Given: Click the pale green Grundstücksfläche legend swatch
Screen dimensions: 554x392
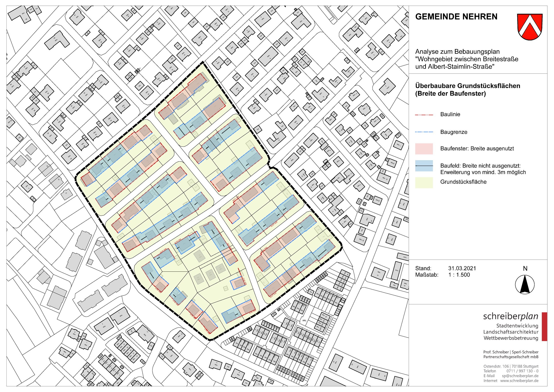Looking at the screenshot, I should 424,183.
